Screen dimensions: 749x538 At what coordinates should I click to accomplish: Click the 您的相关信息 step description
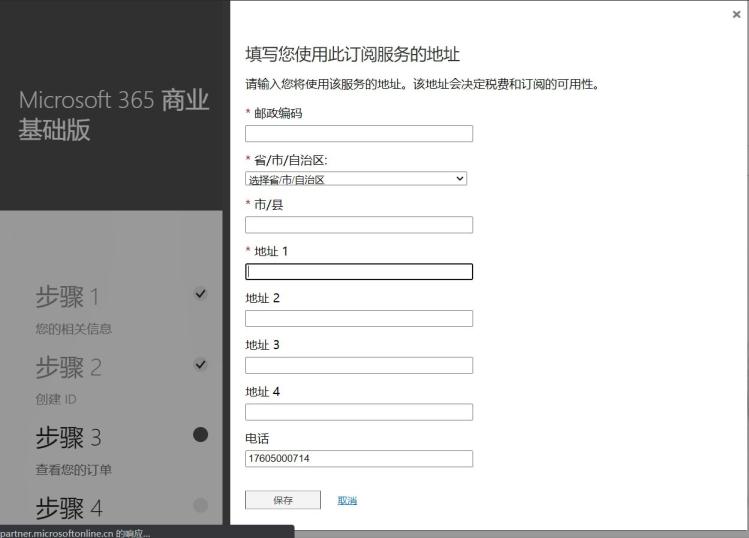coord(73,329)
